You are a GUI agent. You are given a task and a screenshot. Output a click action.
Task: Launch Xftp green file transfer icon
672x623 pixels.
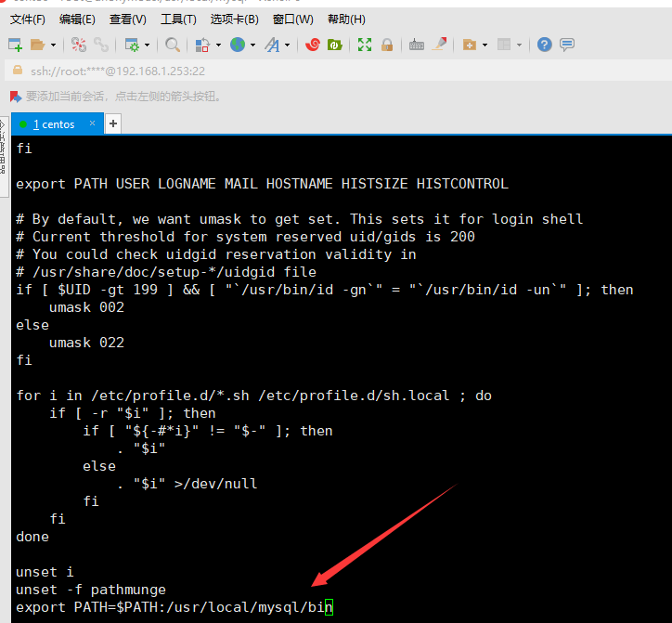335,45
